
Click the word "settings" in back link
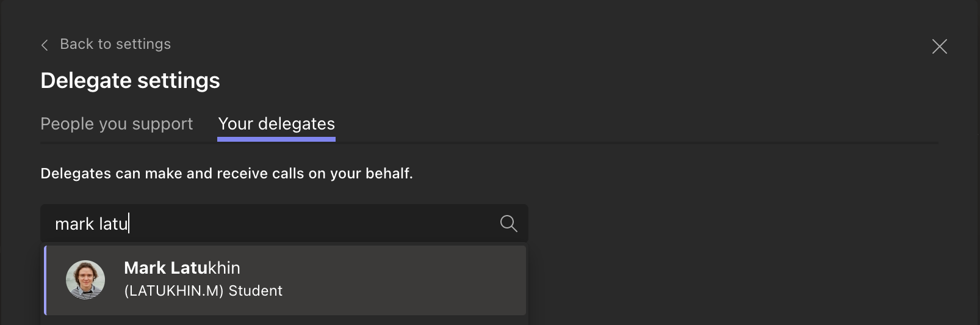click(143, 45)
